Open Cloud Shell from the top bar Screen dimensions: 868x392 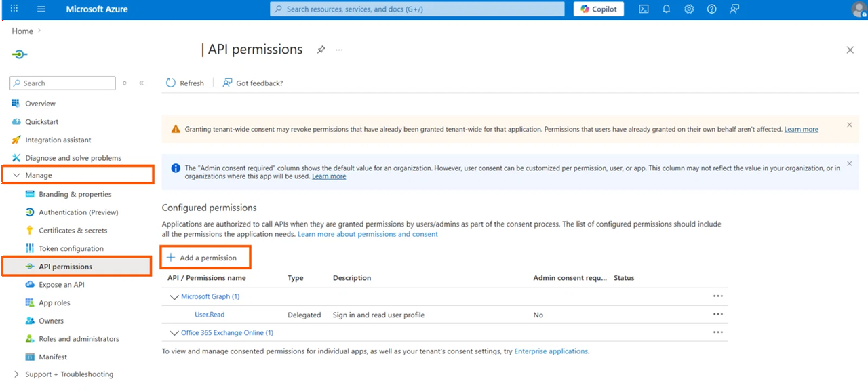click(644, 9)
